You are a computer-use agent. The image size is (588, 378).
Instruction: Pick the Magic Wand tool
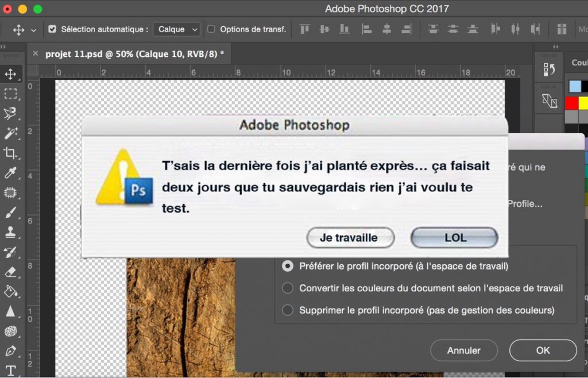point(10,133)
